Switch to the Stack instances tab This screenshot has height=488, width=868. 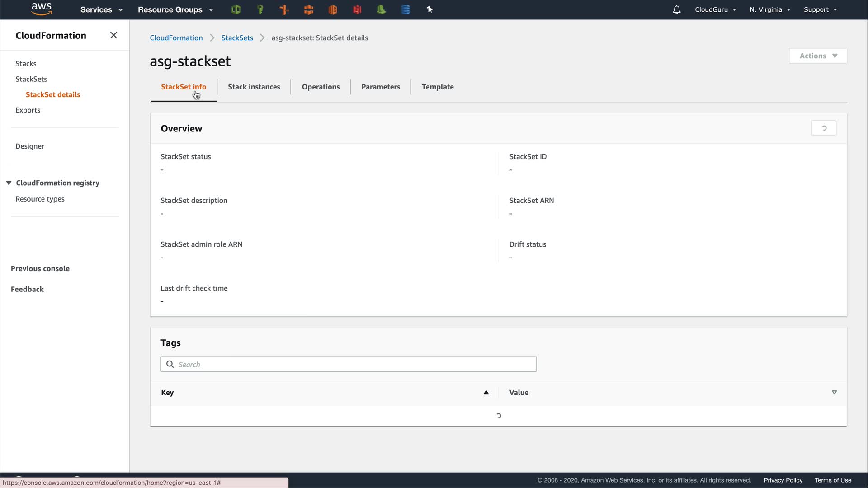254,87
